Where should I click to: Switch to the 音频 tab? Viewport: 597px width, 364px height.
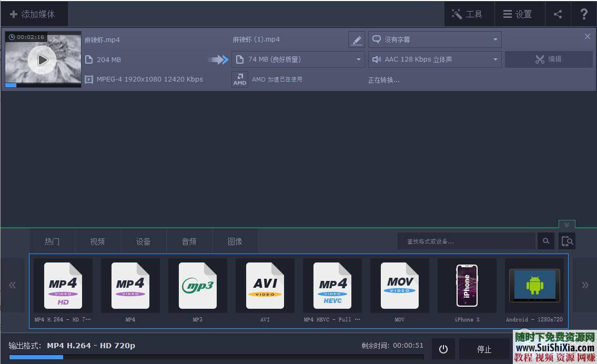[189, 241]
